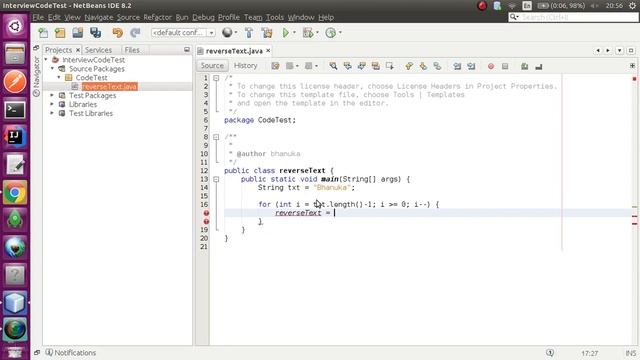Screen dimensions: 640x360
Task: Collapse the InterviewCodeTest project node
Action: click(x=46, y=60)
